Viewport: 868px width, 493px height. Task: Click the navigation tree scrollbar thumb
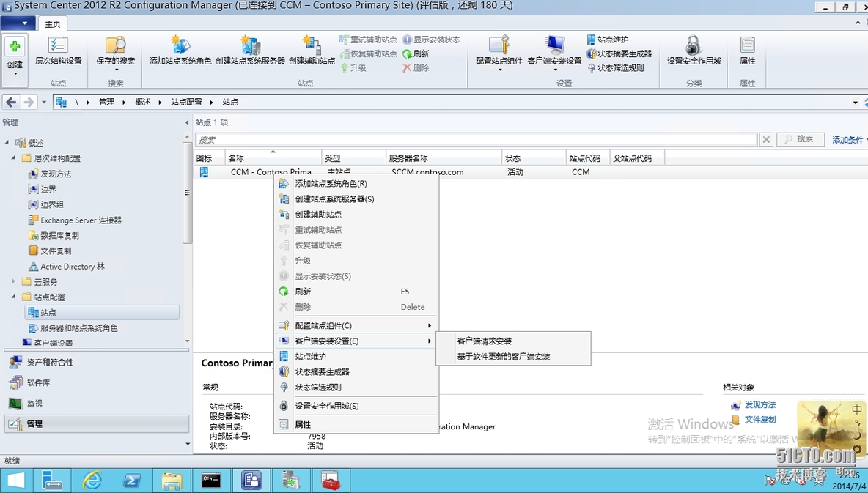187,193
